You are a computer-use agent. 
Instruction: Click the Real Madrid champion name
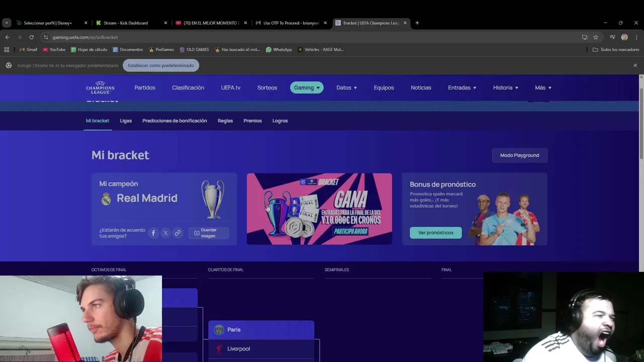(147, 198)
